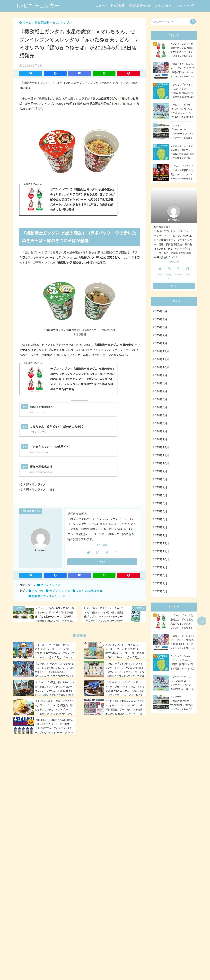Screen dimensions: 210x980
Task: Click Instagram icon in article author box
Action: [x=98, y=552]
